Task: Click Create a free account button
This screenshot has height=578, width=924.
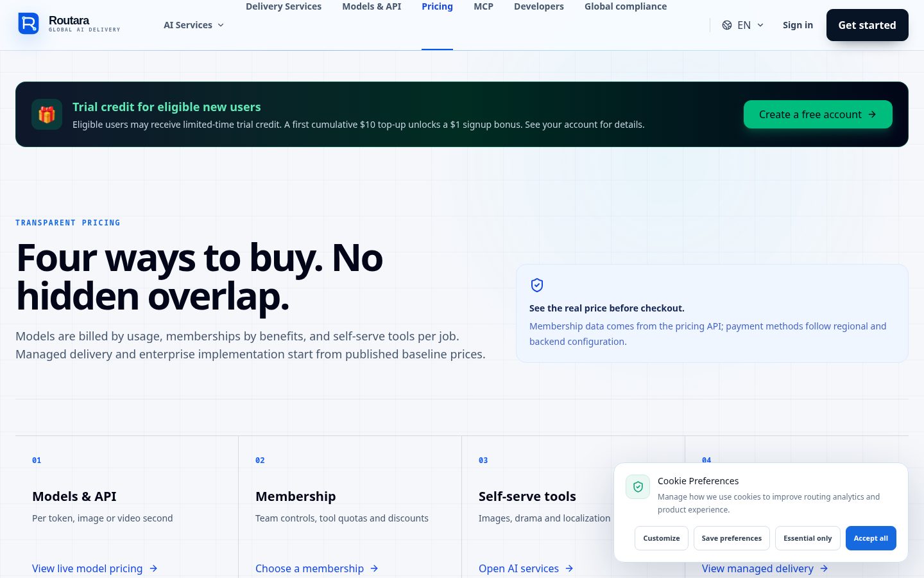Action: coord(817,114)
